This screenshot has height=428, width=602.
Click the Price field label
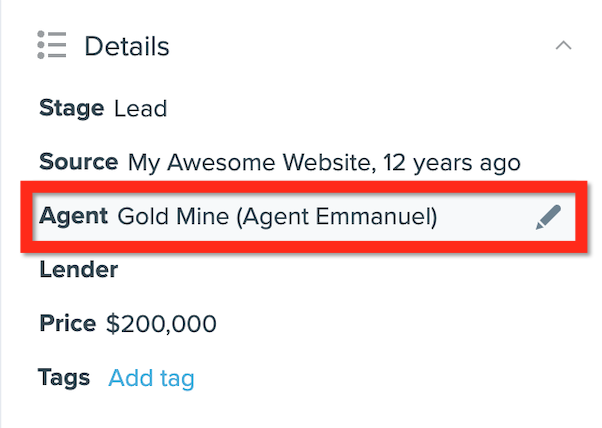point(68,323)
